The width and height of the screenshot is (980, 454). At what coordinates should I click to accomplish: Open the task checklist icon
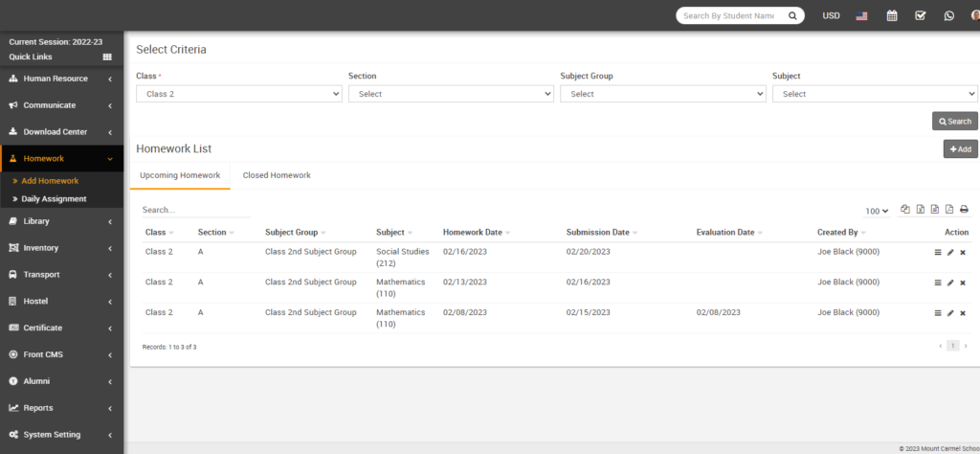[x=921, y=15]
